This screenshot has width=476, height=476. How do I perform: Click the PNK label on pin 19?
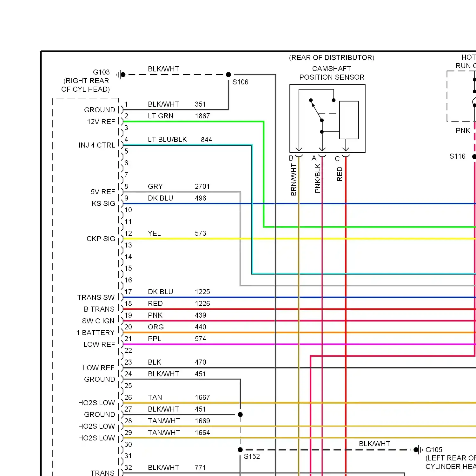coord(155,315)
